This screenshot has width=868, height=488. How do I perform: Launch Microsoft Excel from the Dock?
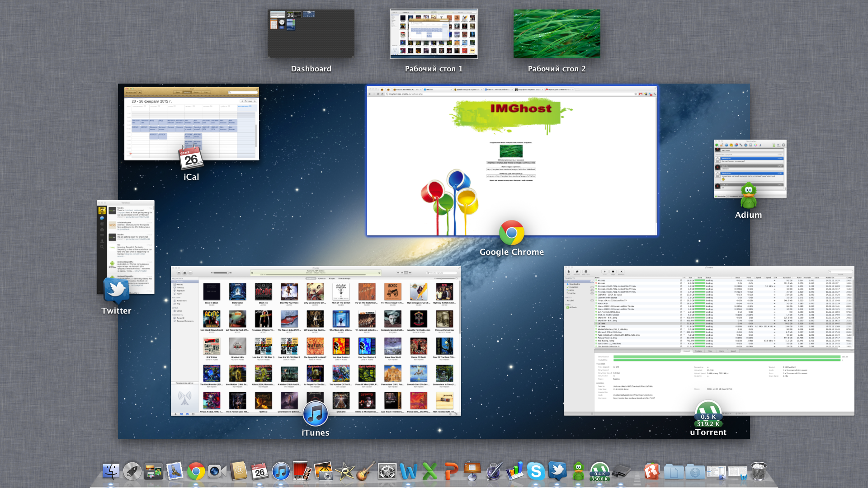click(x=429, y=471)
